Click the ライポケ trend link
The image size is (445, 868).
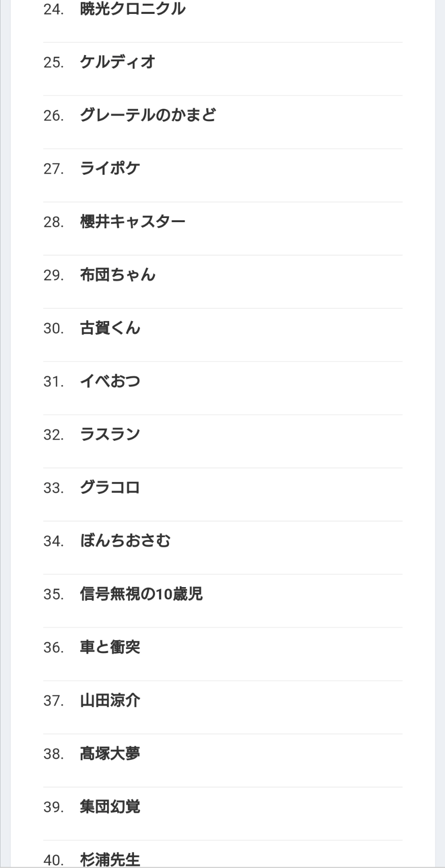110,169
